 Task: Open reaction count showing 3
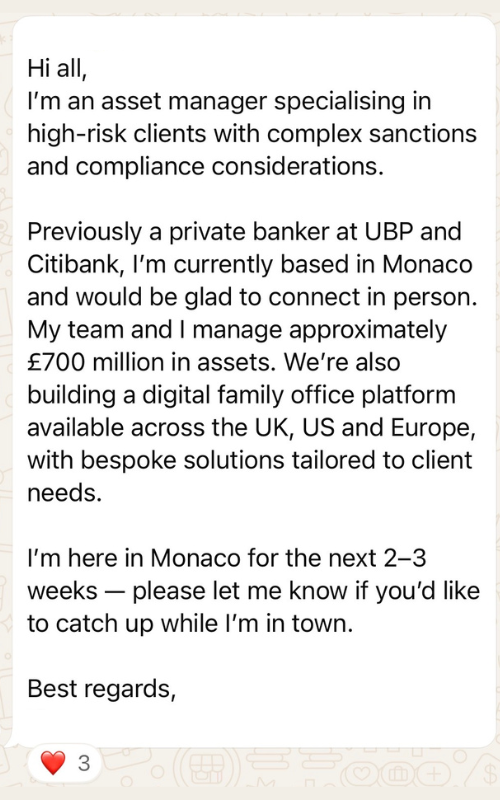click(x=84, y=764)
